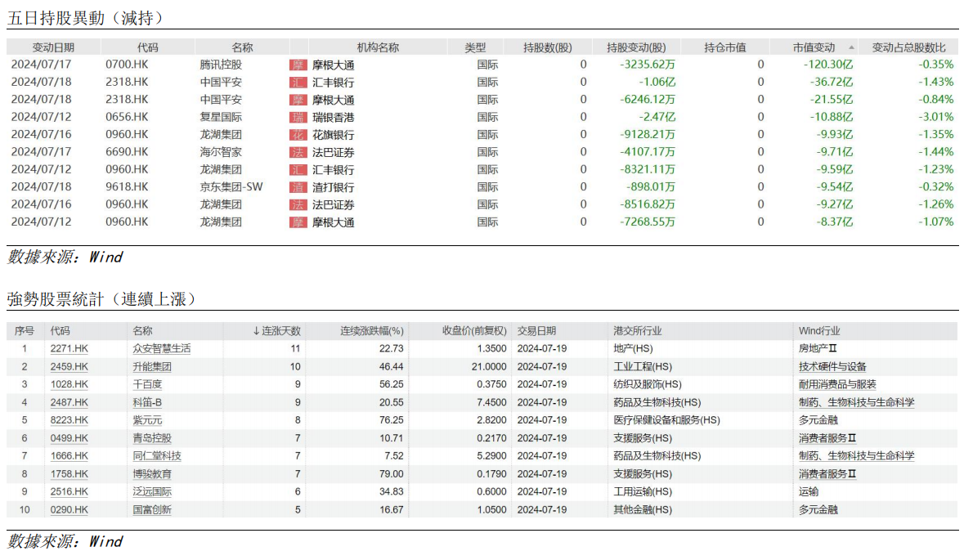Screen dimensions: 973x560
Task: Open stock code link 1666.HK
Action: point(69,456)
